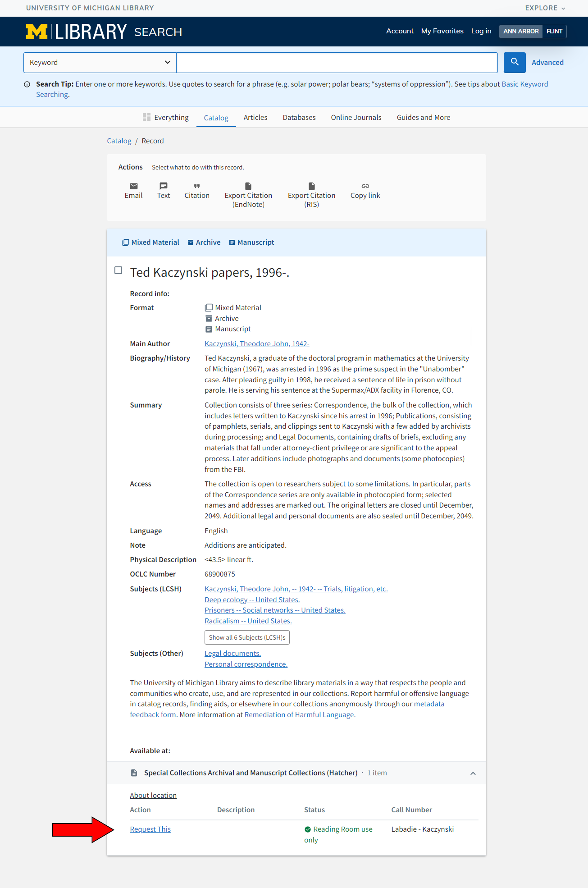Viewport: 588px width, 888px height.
Task: Click the Call Number Labadie - Kaczynski
Action: 423,829
